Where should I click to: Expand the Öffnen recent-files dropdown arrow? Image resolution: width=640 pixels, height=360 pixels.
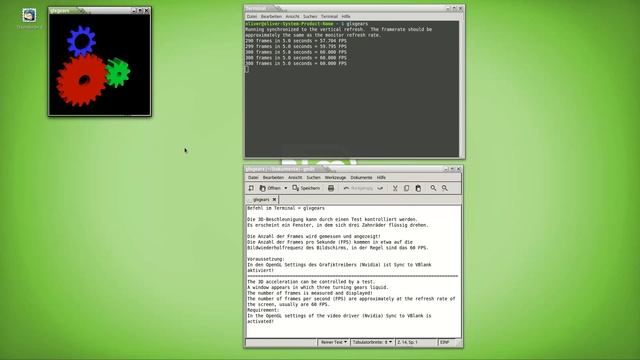click(x=286, y=188)
